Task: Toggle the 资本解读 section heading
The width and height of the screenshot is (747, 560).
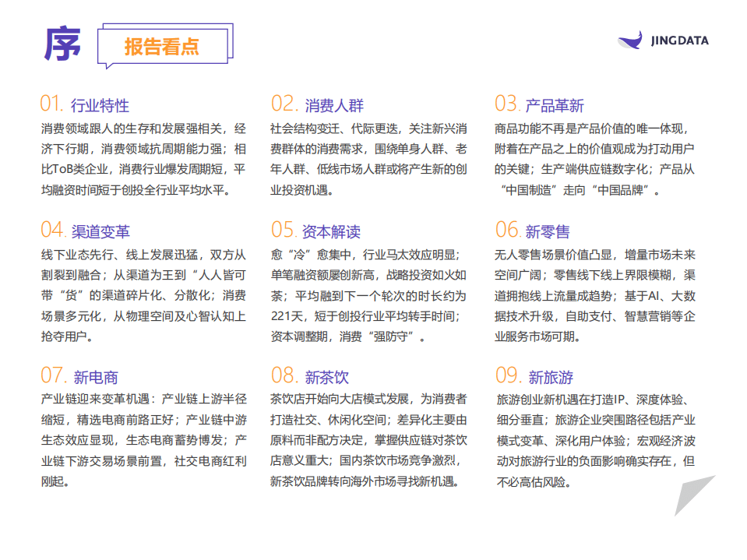Action: (331, 232)
